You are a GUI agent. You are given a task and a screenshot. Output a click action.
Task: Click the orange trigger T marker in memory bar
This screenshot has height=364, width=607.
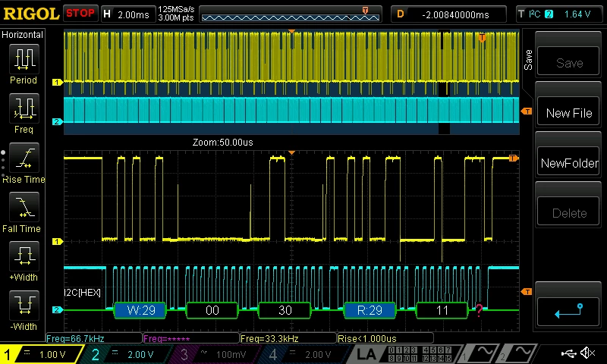click(365, 11)
